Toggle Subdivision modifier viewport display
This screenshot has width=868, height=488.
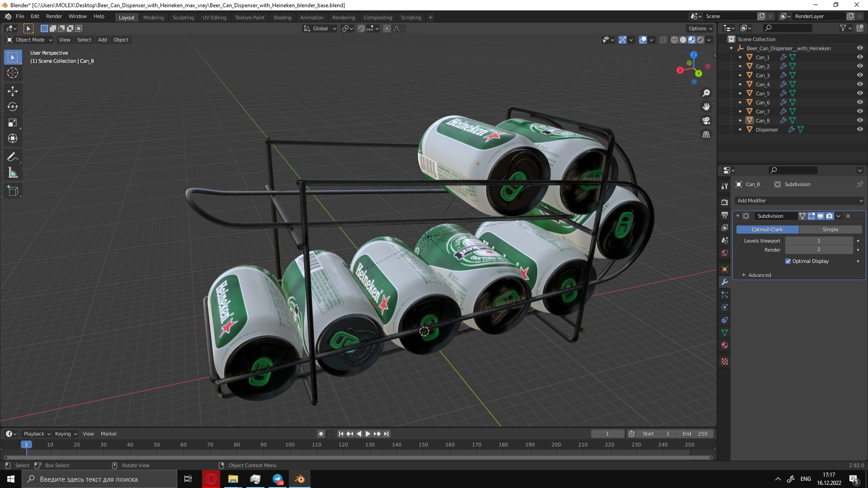[820, 216]
